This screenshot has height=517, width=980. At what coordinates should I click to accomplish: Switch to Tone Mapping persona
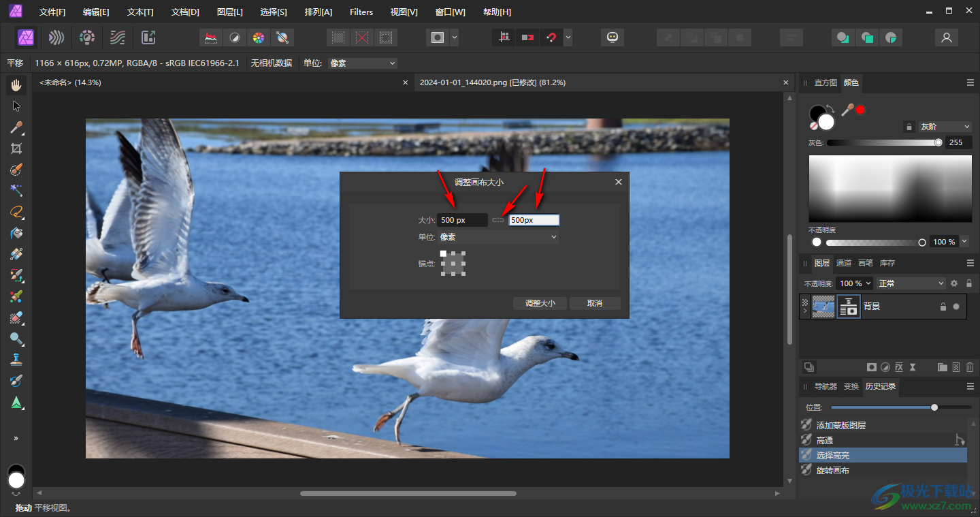click(118, 37)
